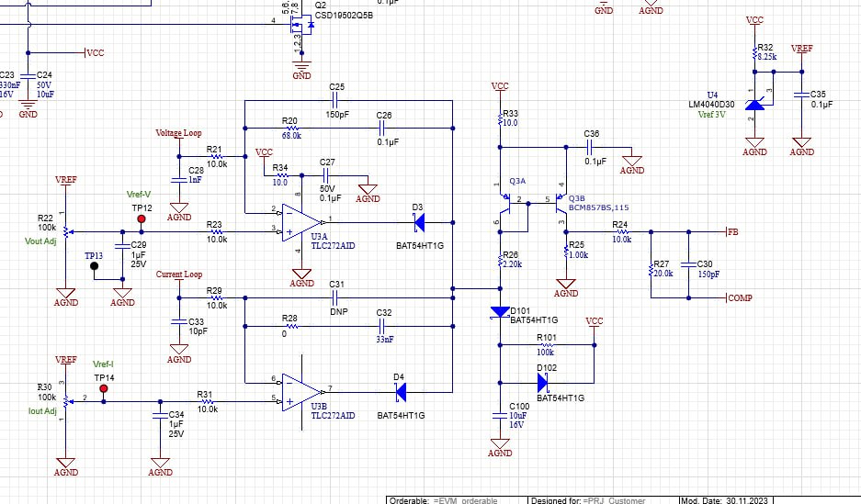Click the black TP13 test point

(x=94, y=266)
